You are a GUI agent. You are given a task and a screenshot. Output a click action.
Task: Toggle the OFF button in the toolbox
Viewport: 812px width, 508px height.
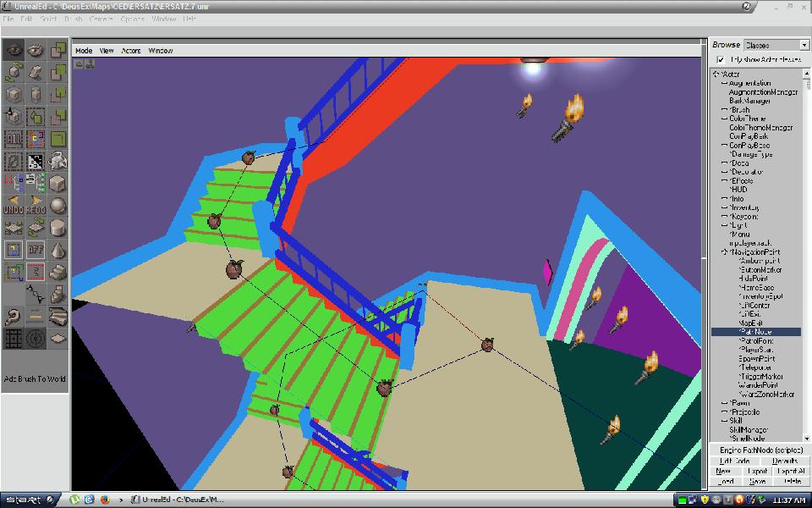point(36,251)
